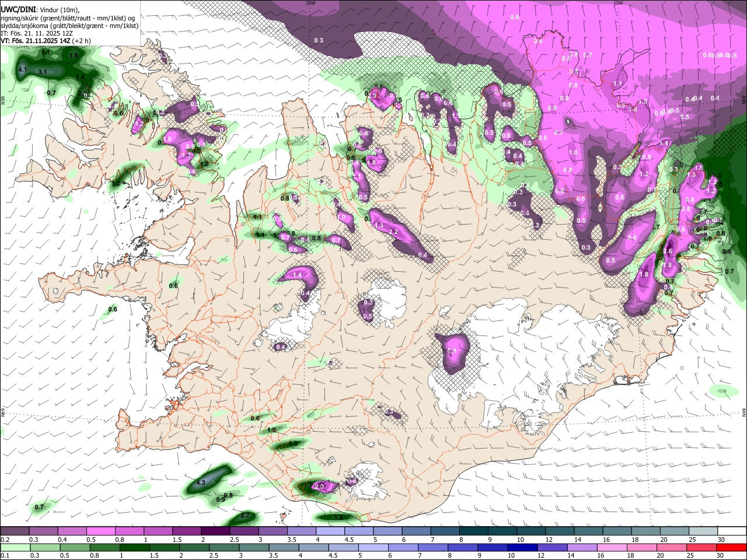Select the '30' label in snow legend row
The image size is (747, 560).
click(x=721, y=540)
